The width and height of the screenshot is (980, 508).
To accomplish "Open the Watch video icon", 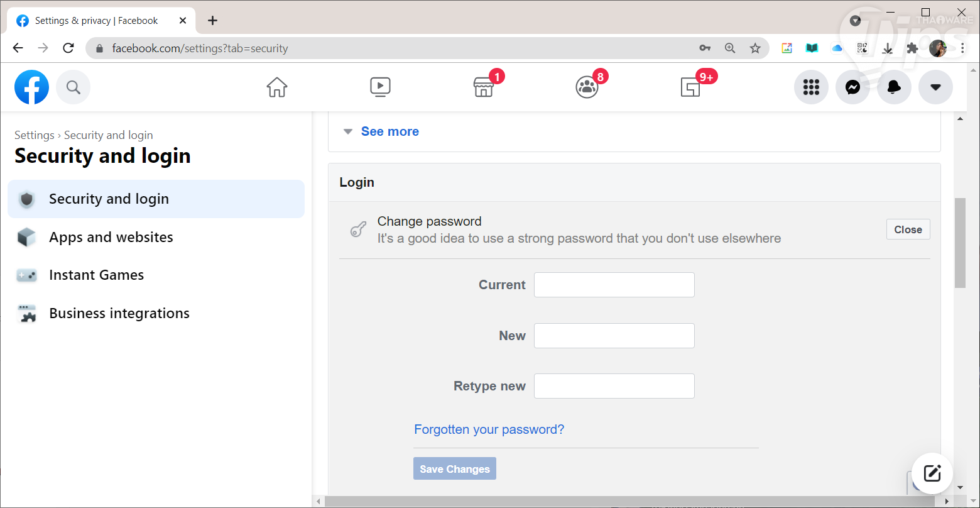I will point(380,87).
